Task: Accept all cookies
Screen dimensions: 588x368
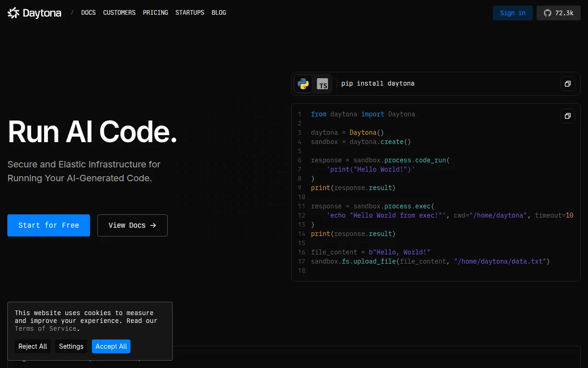Action: pos(111,346)
